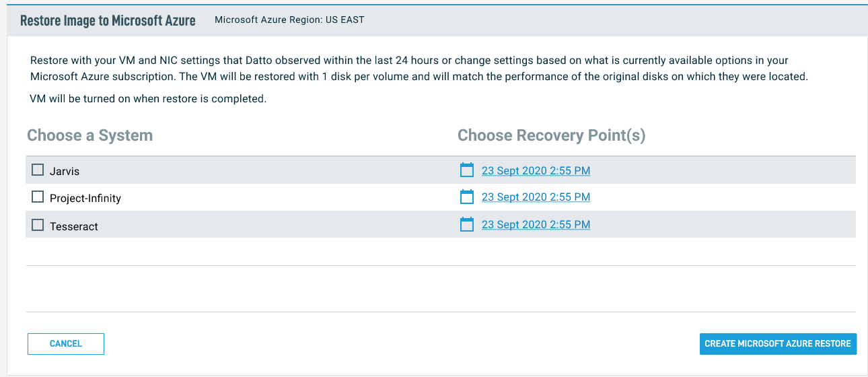This screenshot has height=377, width=868.
Task: Choose Tesseract recovery point date link
Action: pyautogui.click(x=536, y=225)
